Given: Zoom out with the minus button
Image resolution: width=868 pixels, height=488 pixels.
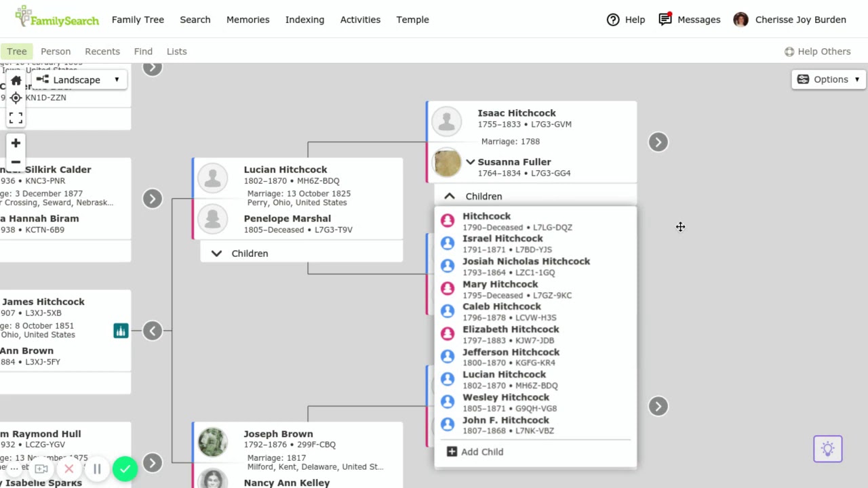Looking at the screenshot, I should click(16, 162).
